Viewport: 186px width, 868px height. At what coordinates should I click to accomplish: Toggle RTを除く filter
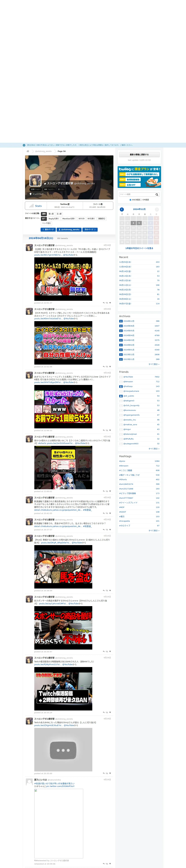coord(92,219)
